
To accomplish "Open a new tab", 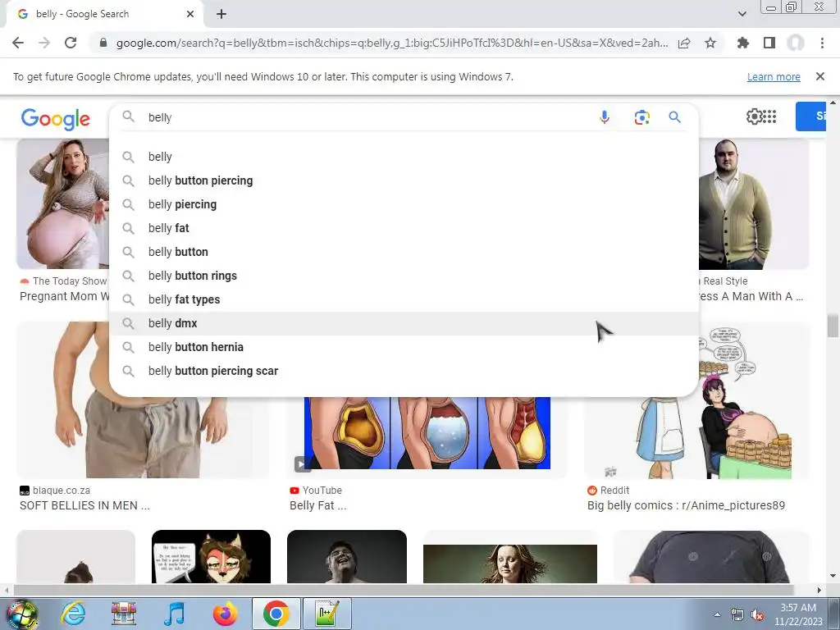I will coord(221,14).
